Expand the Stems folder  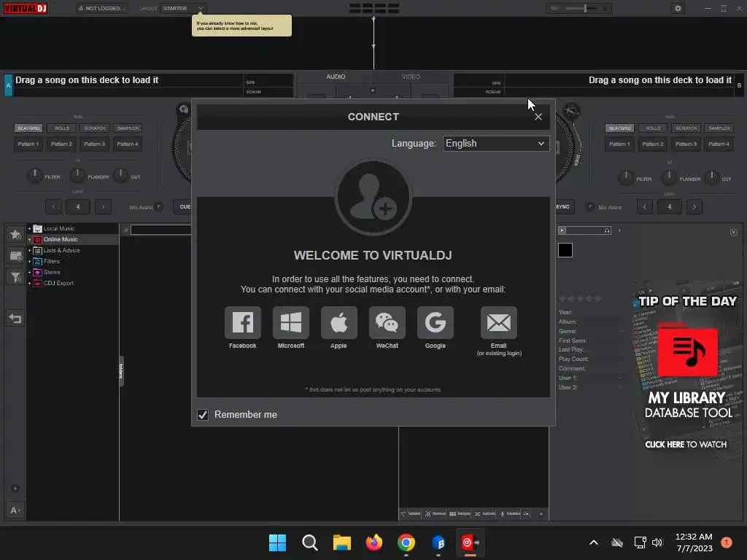point(29,273)
